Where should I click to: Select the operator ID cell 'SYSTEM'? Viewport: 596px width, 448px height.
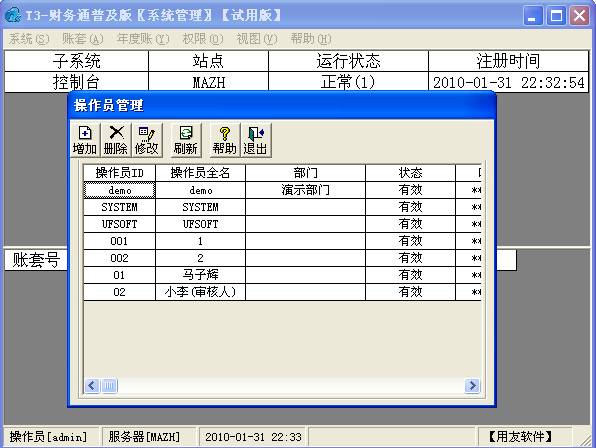pyautogui.click(x=119, y=207)
